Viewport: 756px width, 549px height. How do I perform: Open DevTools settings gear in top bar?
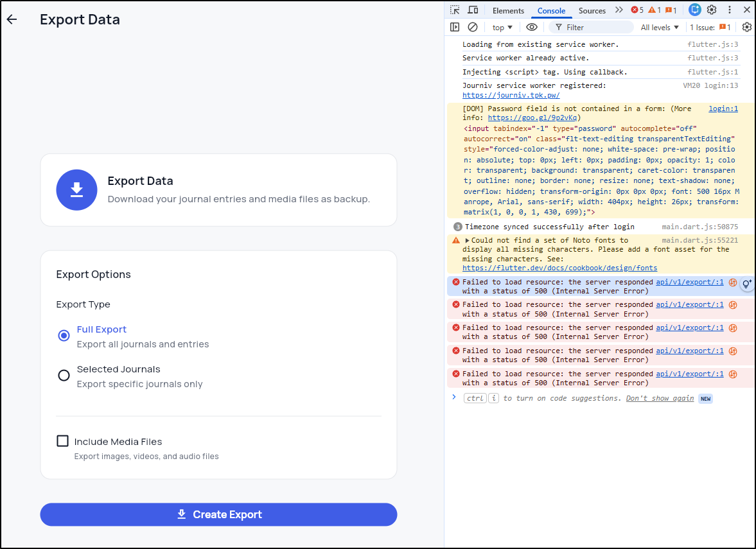pyautogui.click(x=712, y=10)
